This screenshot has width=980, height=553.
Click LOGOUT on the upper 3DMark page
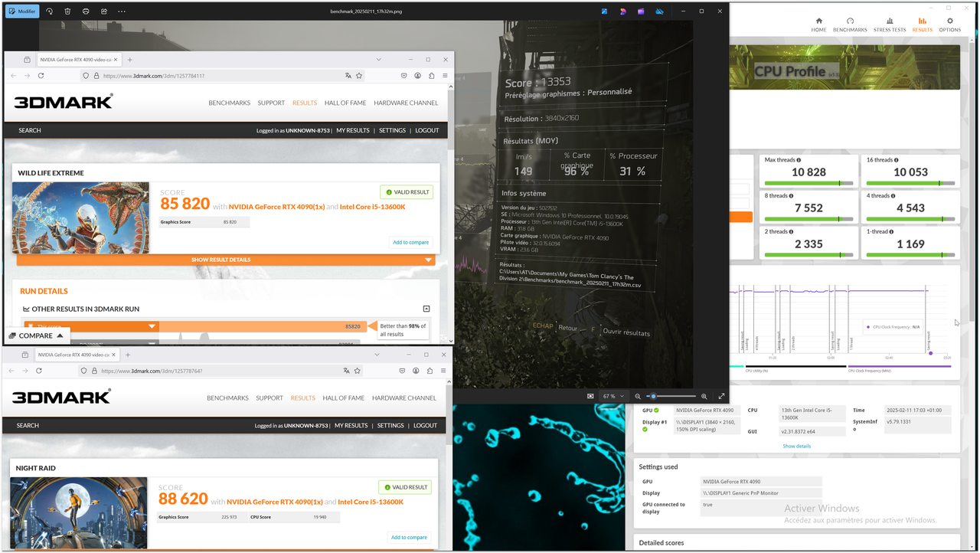[427, 130]
